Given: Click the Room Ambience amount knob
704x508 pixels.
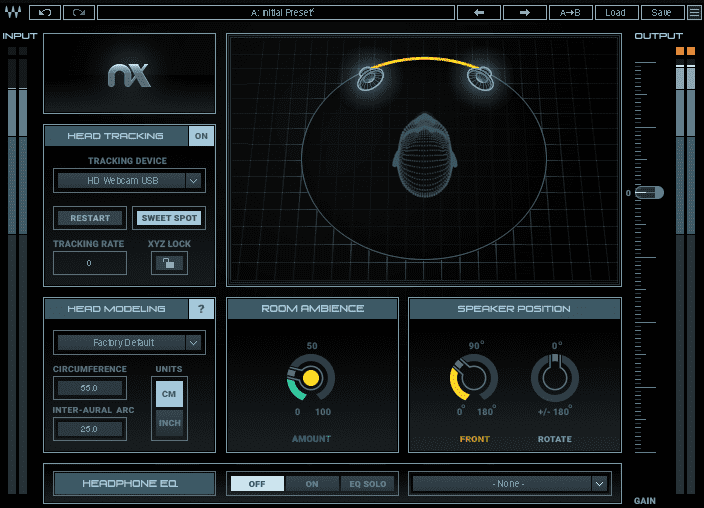Looking at the screenshot, I should click(311, 378).
